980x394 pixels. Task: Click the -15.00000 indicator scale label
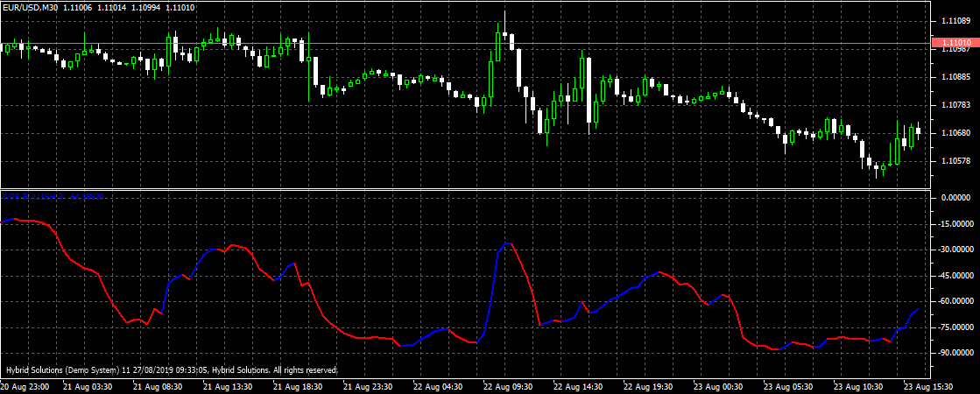955,223
